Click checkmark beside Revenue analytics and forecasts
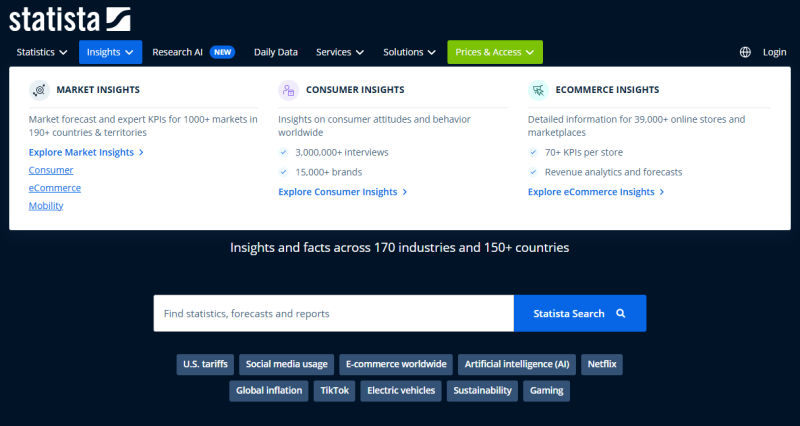This screenshot has height=426, width=800. [533, 172]
